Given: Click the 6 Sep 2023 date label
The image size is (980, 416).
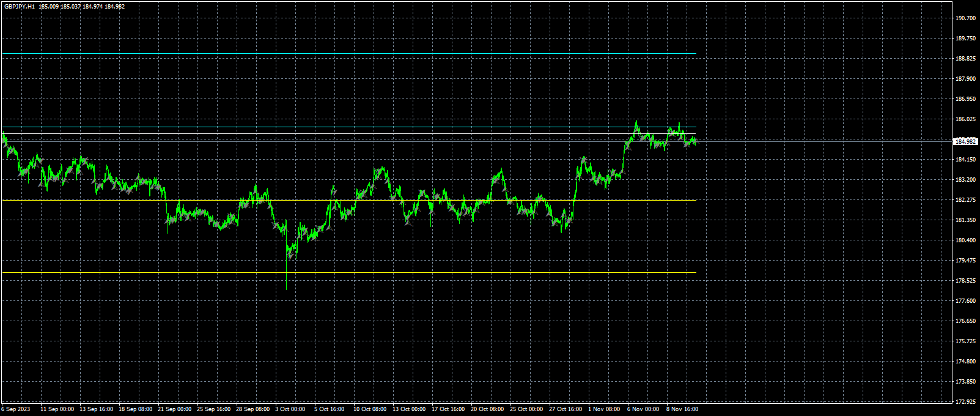Looking at the screenshot, I should tap(16, 409).
